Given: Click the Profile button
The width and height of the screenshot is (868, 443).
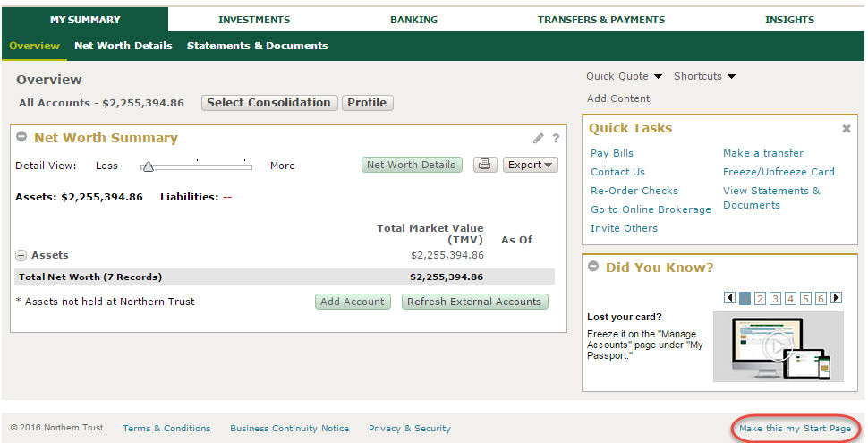Looking at the screenshot, I should pyautogui.click(x=368, y=102).
